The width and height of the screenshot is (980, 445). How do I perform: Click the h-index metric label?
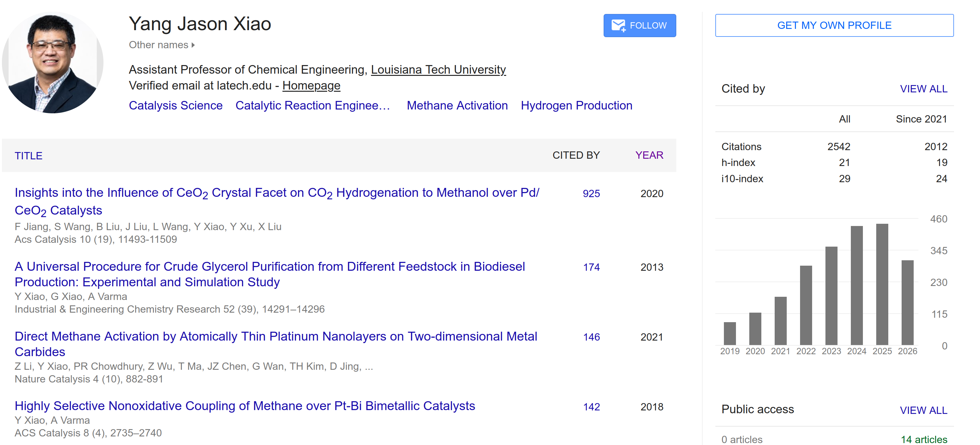pos(738,163)
